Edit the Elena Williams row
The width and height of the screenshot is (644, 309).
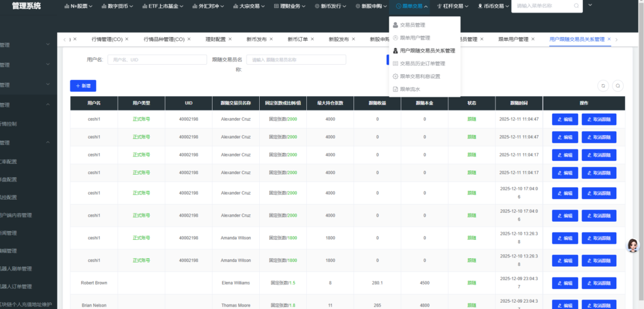pyautogui.click(x=565, y=283)
